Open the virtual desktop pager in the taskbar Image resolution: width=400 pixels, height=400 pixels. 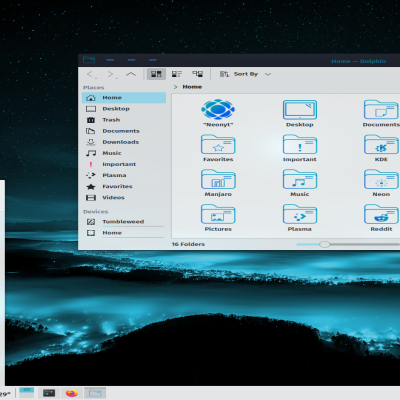27,393
